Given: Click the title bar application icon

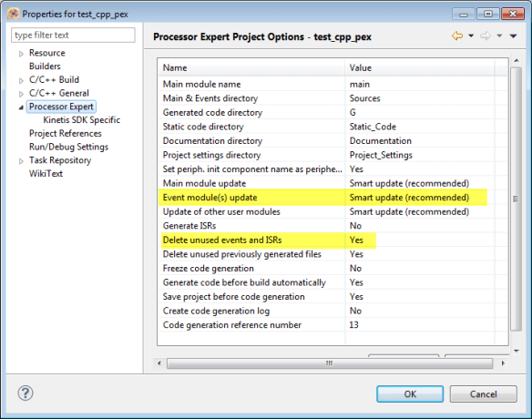Looking at the screenshot, I should 14,14.
